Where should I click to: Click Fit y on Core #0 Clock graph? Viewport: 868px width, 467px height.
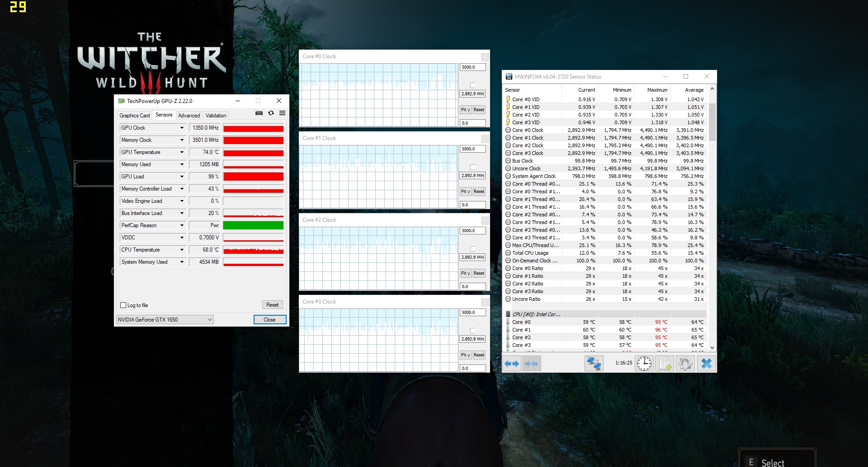[x=466, y=110]
